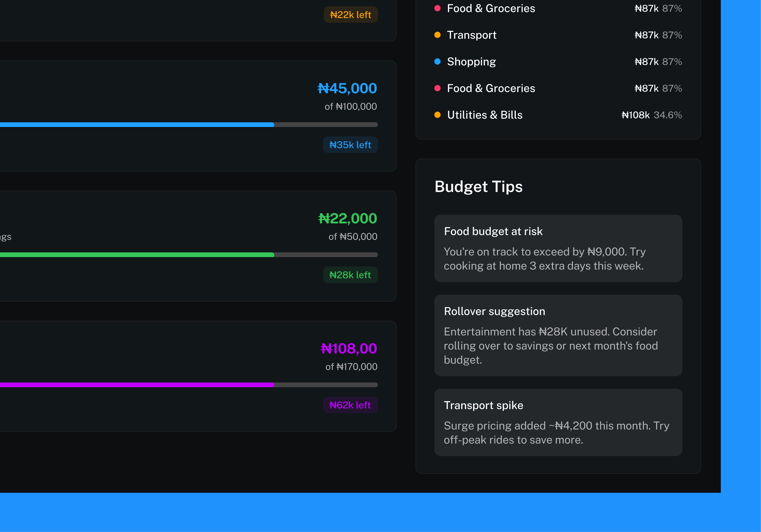The width and height of the screenshot is (761, 532).
Task: Click the orange dot beside Utilities & Bills
Action: (437, 115)
